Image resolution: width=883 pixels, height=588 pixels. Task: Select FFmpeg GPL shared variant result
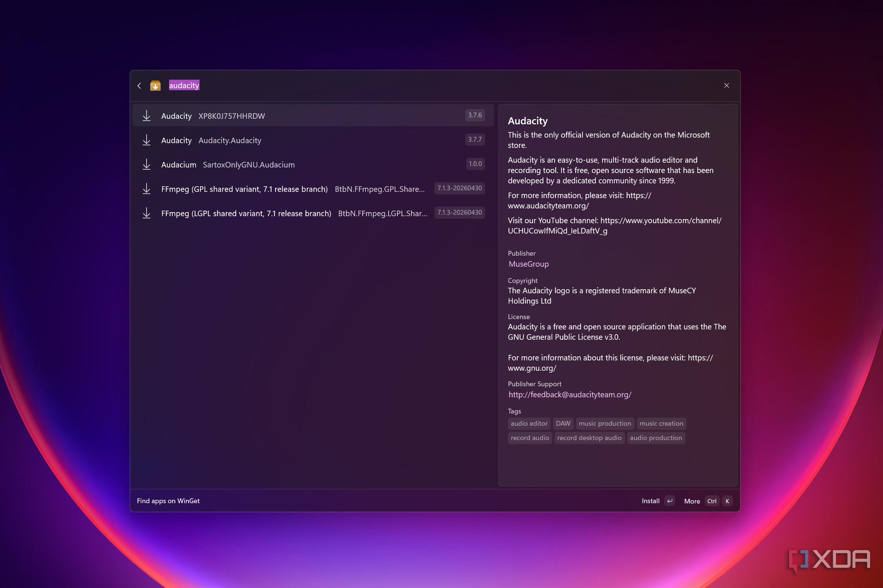pos(313,188)
